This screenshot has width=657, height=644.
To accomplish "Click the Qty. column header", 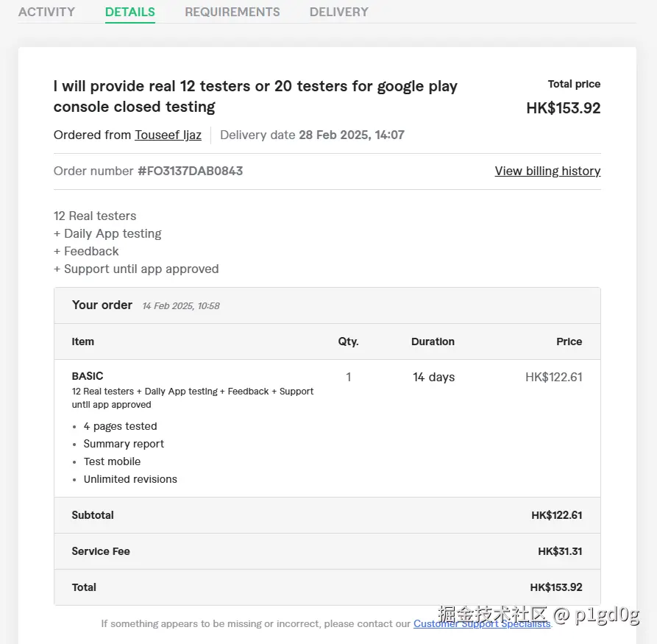I will point(348,342).
